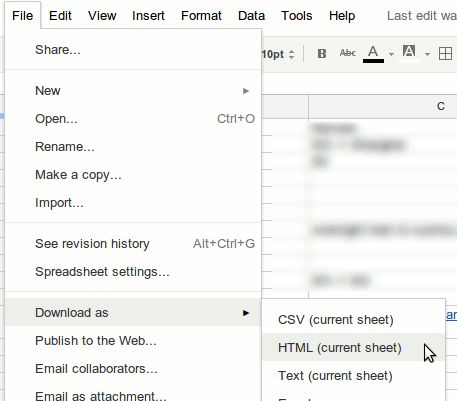Open the 10pt font size selector
Viewport: 457px width, 401px height.
point(278,54)
